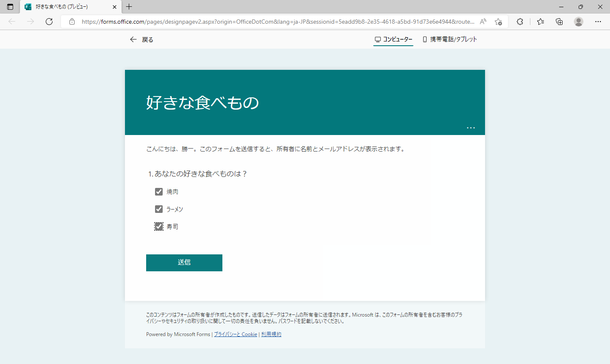
Task: Go back with the 戻る button
Action: (141, 39)
